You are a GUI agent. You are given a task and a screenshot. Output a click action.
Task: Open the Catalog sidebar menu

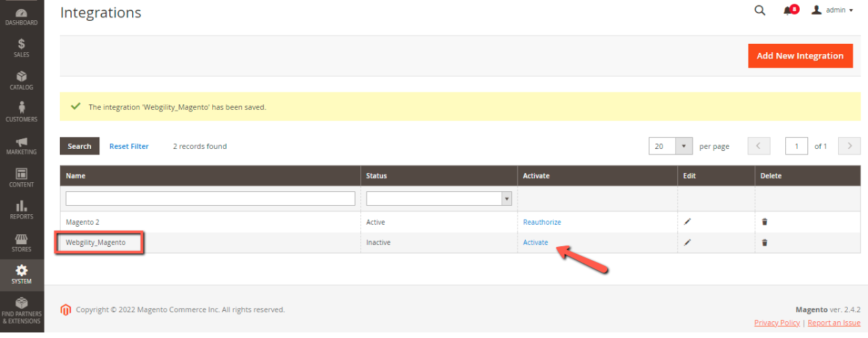22,81
